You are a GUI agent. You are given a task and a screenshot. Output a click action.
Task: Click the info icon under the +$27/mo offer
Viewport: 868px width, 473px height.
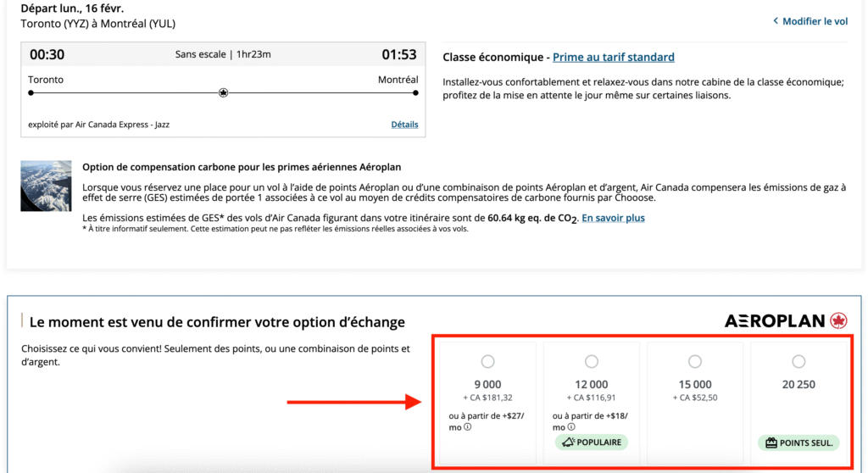tap(468, 427)
